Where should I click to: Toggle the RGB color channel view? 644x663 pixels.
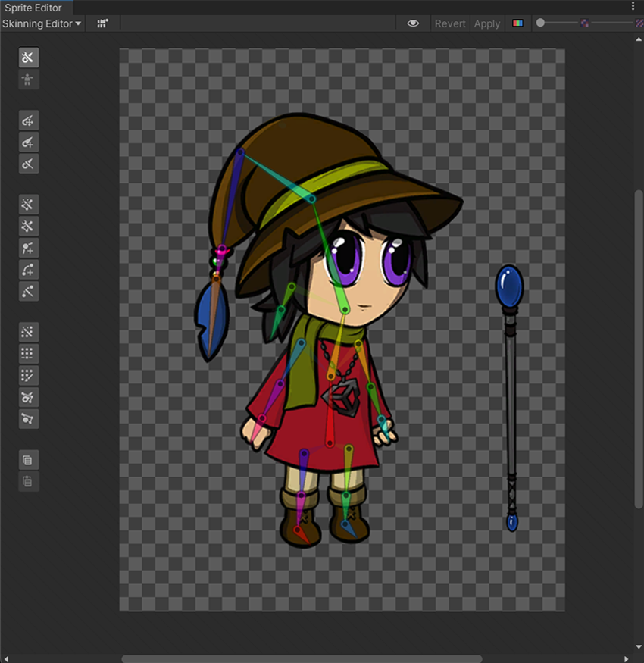[518, 23]
